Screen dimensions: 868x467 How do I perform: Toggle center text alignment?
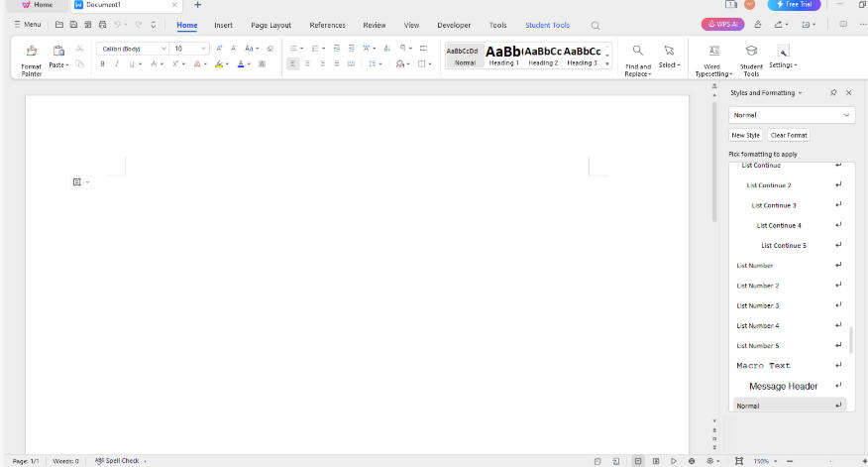pos(308,64)
